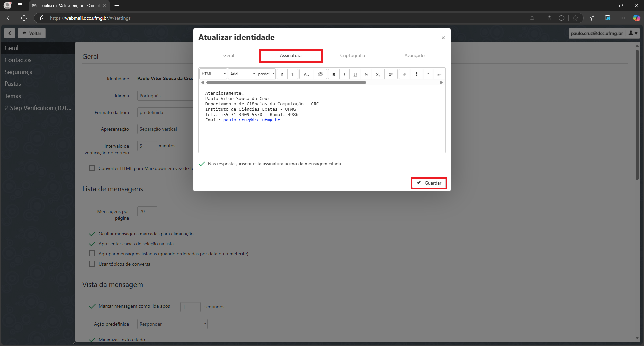Enable Converter HTML para Markdown checkbox
Viewport: 644px width, 346px height.
click(x=92, y=168)
